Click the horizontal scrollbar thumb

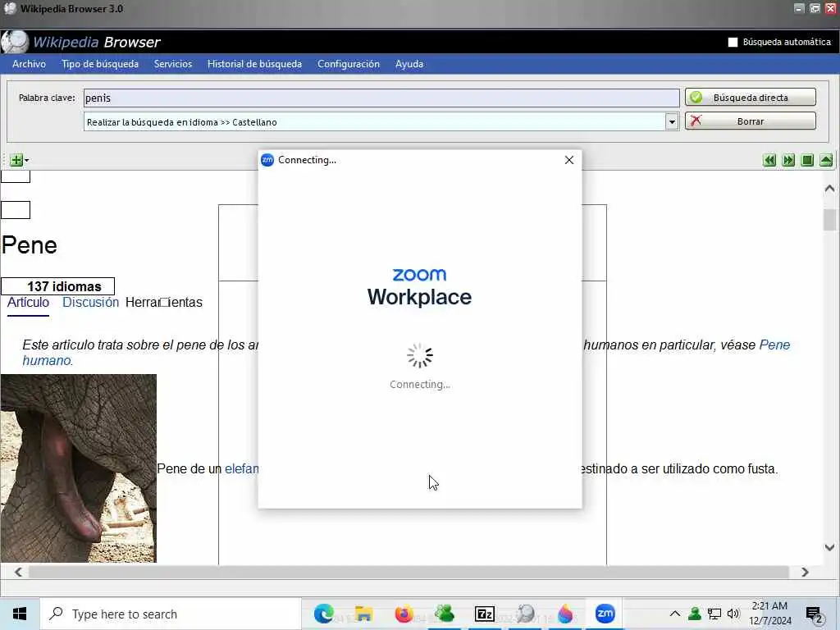(x=409, y=572)
